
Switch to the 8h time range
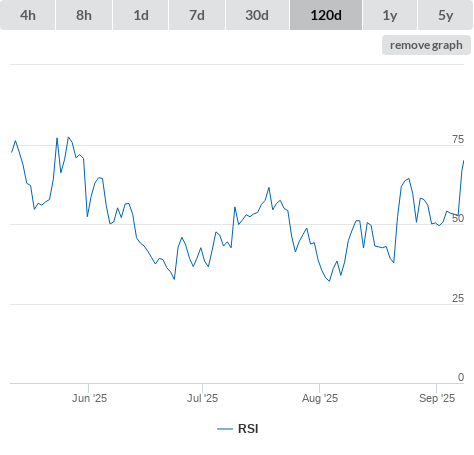[84, 15]
